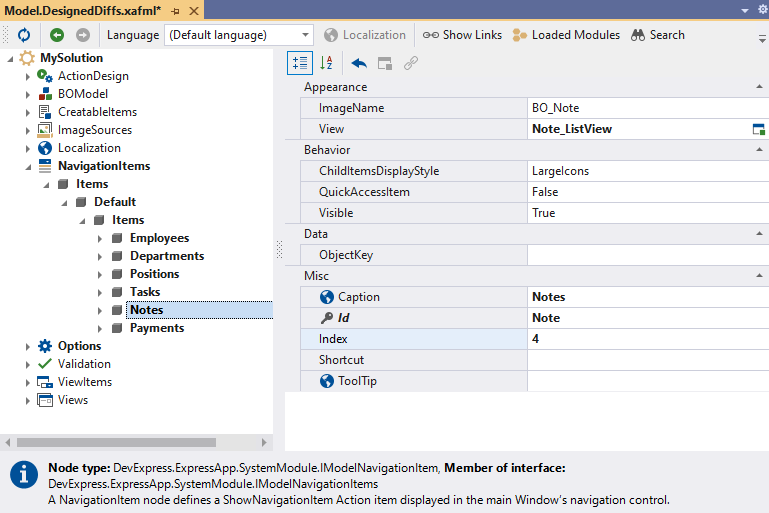769x513 pixels.
Task: Expand the ImageSources node
Action: point(28,131)
